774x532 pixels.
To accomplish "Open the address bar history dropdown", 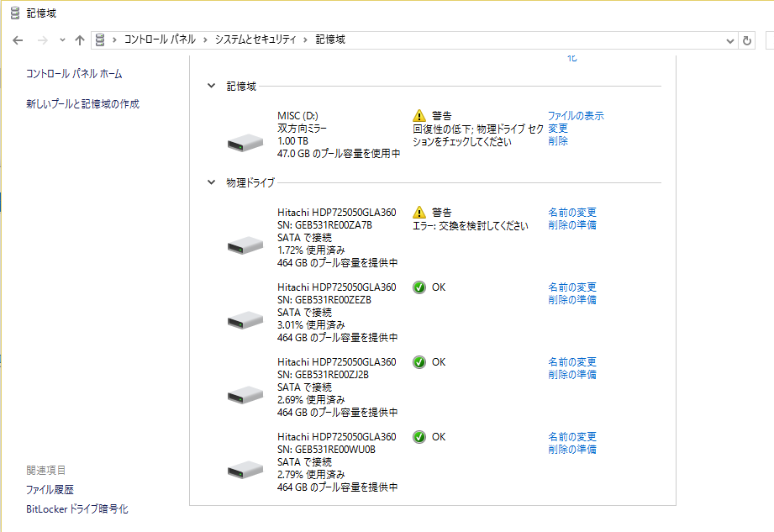I will click(x=729, y=40).
